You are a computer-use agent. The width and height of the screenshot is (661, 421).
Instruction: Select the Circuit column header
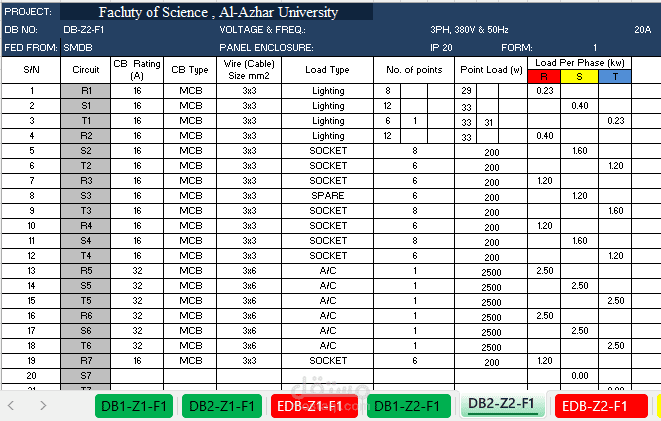coord(86,70)
